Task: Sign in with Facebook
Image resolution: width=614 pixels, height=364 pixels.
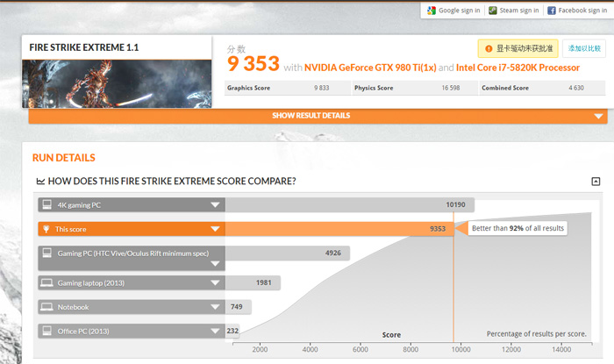Action: pyautogui.click(x=577, y=11)
